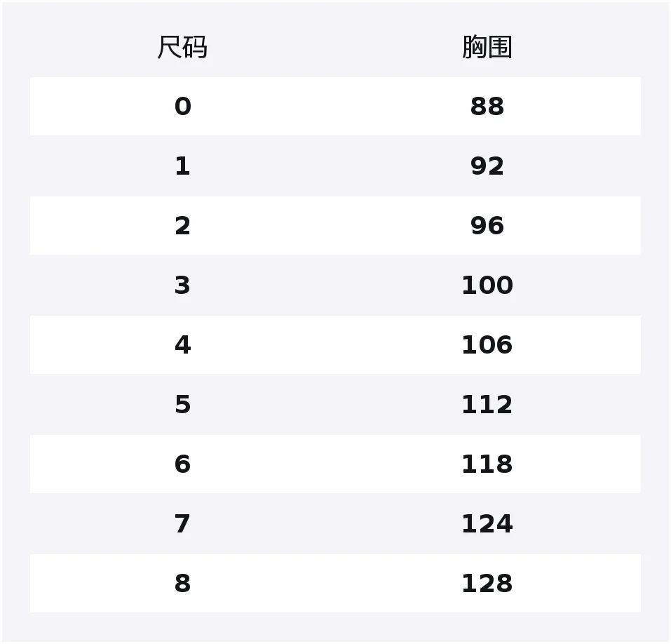Select size 8 in the 尺码 column
This screenshot has width=671, height=644.
[182, 584]
